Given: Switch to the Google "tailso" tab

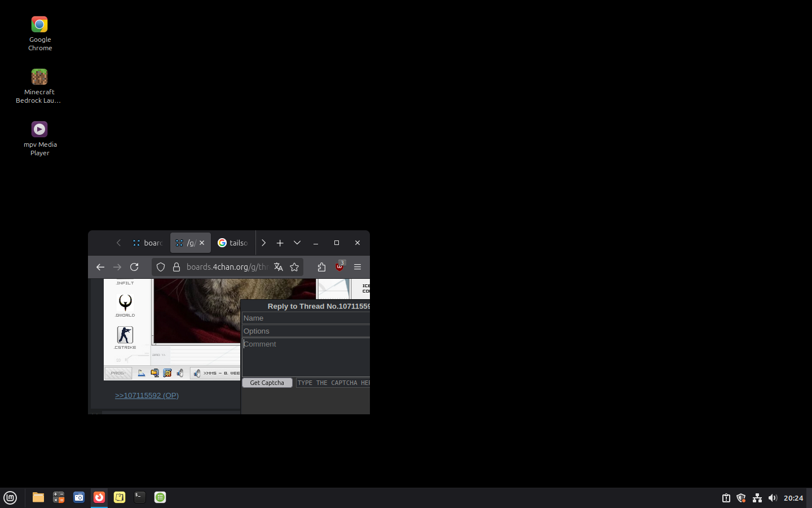Looking at the screenshot, I should click(x=233, y=243).
